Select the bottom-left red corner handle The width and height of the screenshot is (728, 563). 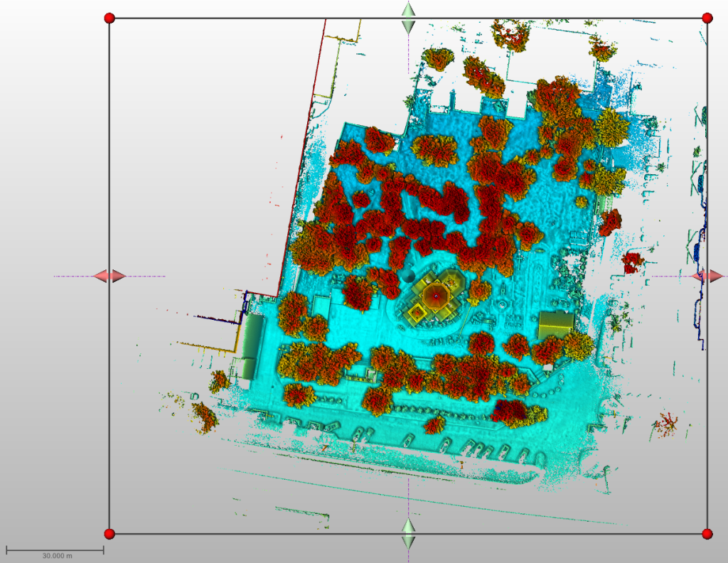[x=109, y=534]
